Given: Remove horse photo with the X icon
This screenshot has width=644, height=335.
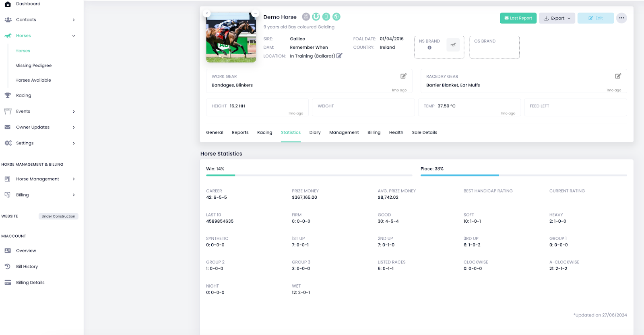Looking at the screenshot, I should coord(207,13).
